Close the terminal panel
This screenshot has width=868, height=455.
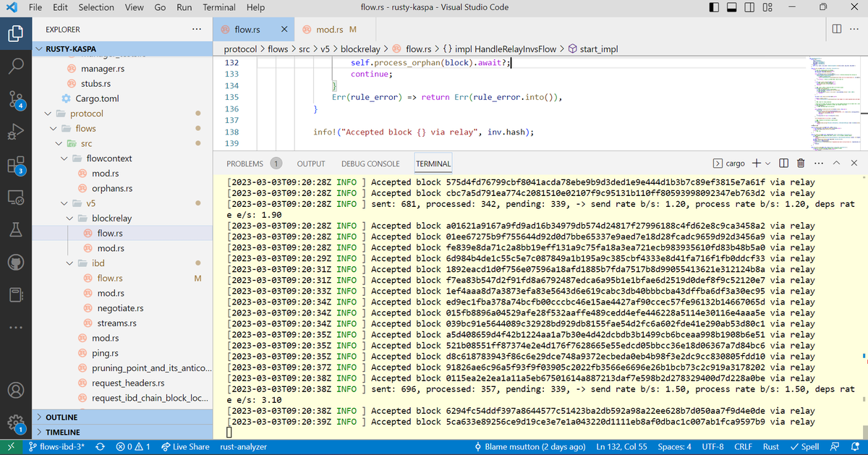pos(854,163)
